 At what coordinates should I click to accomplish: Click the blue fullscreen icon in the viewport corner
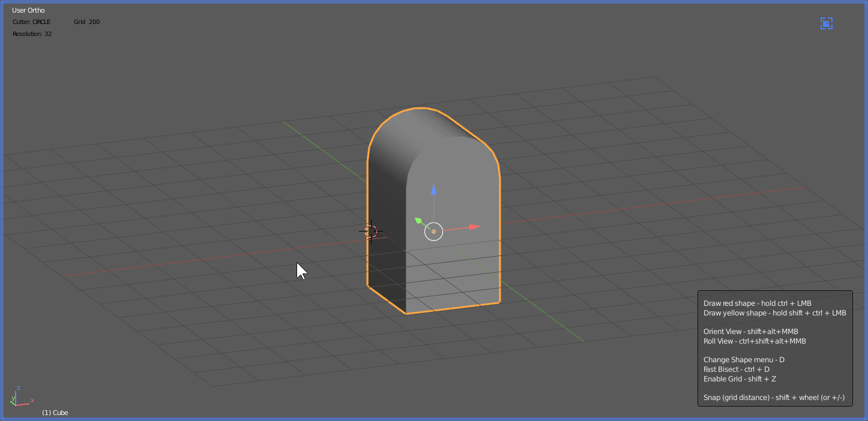pos(827,23)
